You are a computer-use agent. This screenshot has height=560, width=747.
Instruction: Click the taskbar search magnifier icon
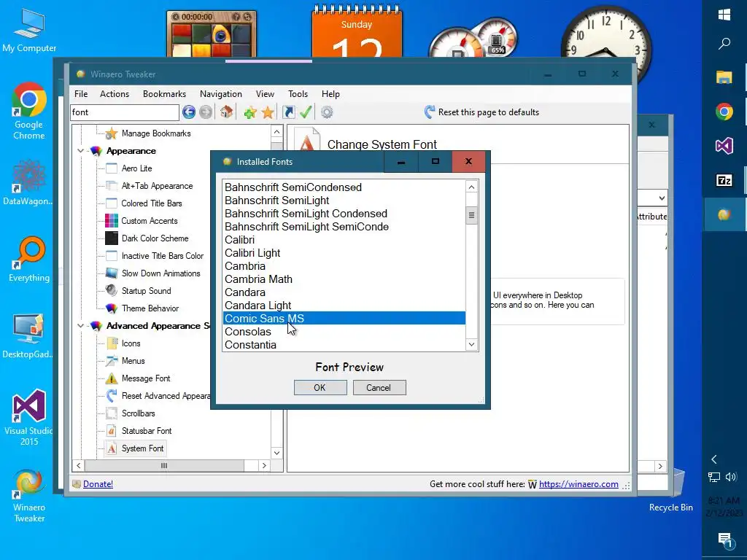point(724,44)
